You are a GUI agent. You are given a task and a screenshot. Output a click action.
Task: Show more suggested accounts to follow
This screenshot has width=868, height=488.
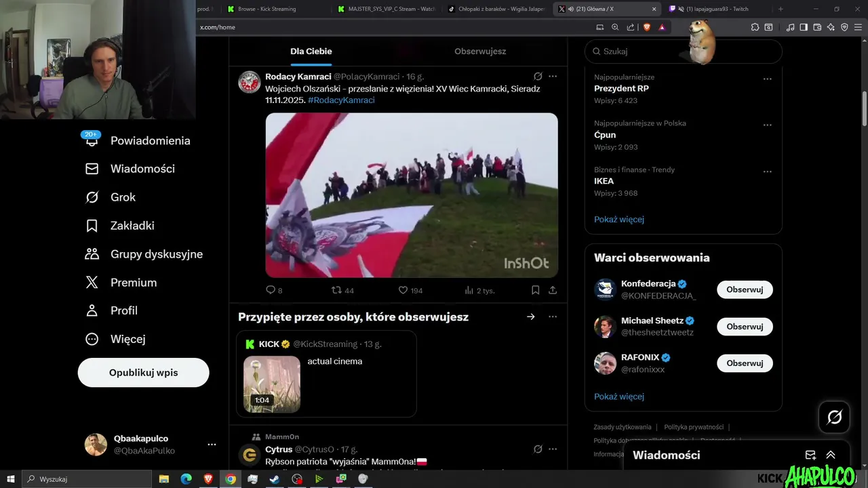[619, 396]
